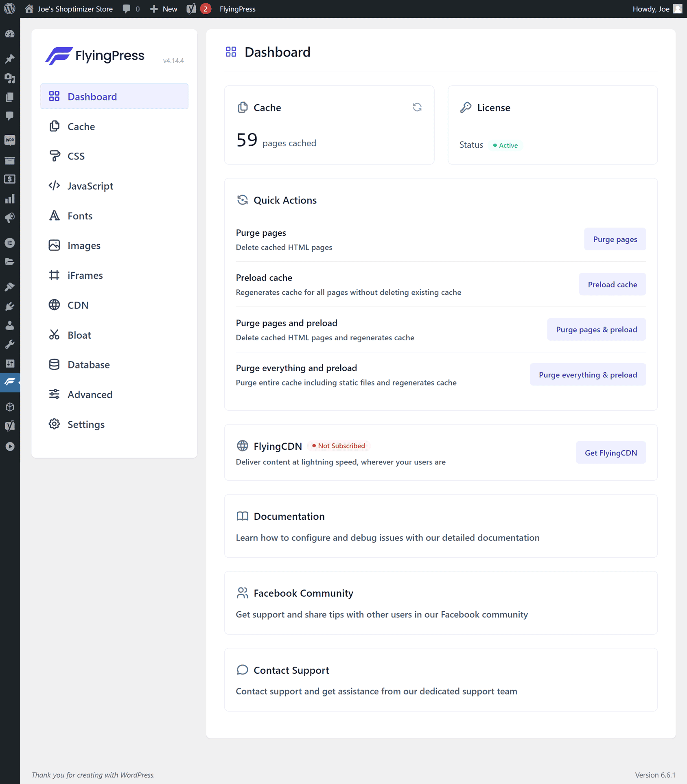Open the CDN settings tab
The height and width of the screenshot is (784, 687).
pyautogui.click(x=114, y=305)
